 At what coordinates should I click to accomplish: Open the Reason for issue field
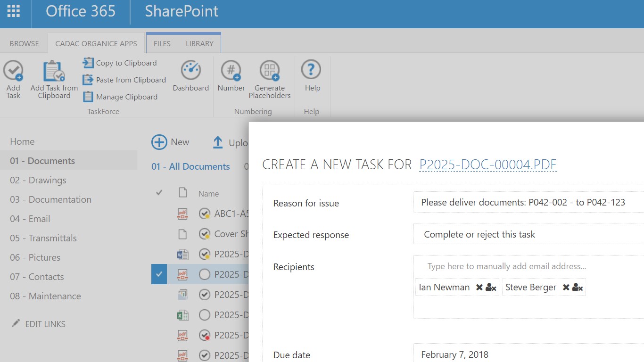[x=528, y=203]
